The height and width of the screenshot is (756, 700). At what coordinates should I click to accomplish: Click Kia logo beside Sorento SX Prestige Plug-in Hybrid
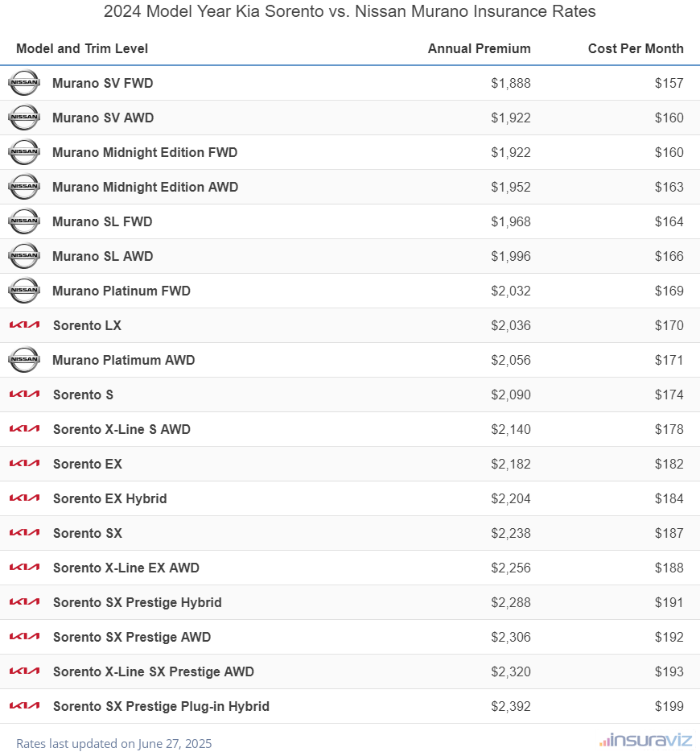click(x=25, y=706)
